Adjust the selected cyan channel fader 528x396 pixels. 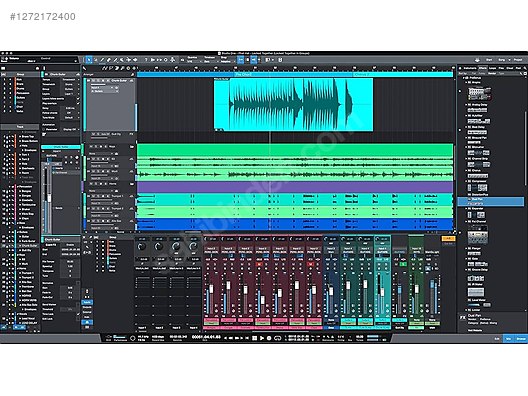381,291
